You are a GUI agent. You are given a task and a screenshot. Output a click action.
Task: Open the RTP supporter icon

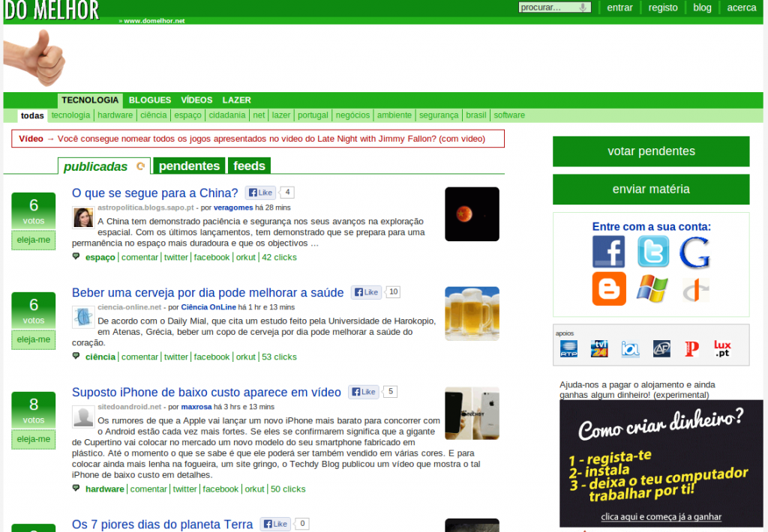point(568,348)
